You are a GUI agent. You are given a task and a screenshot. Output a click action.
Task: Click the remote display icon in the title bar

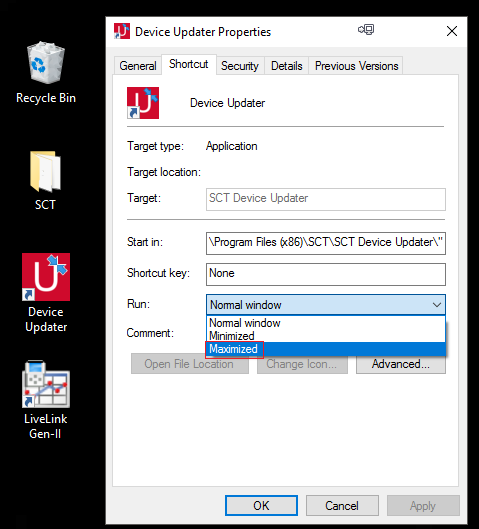click(x=366, y=30)
